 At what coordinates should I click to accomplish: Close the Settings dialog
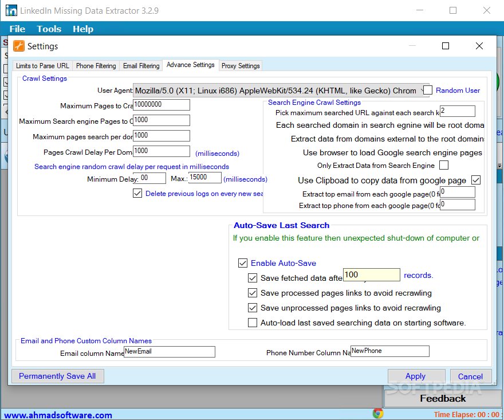479,46
